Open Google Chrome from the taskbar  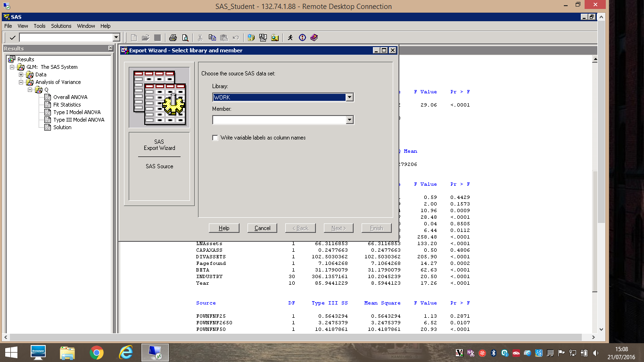click(x=97, y=352)
